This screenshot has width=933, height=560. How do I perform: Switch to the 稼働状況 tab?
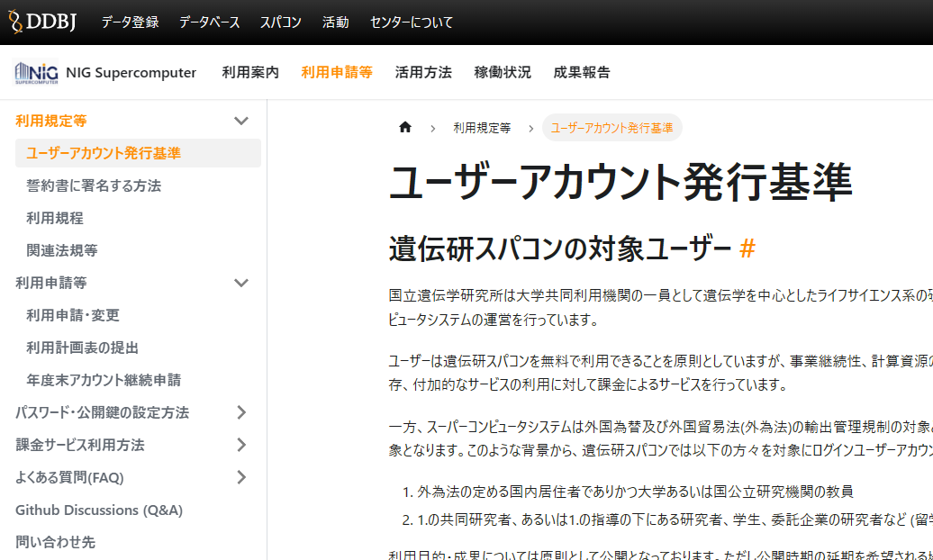503,73
